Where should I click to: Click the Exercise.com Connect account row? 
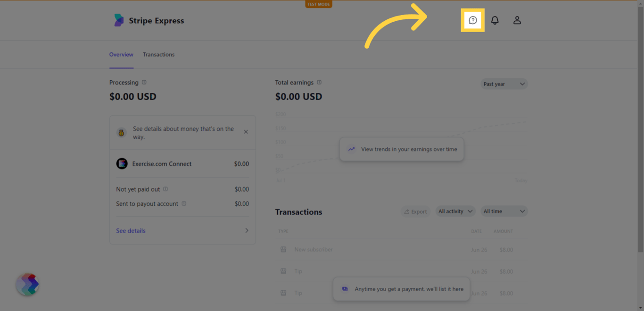[182, 164]
